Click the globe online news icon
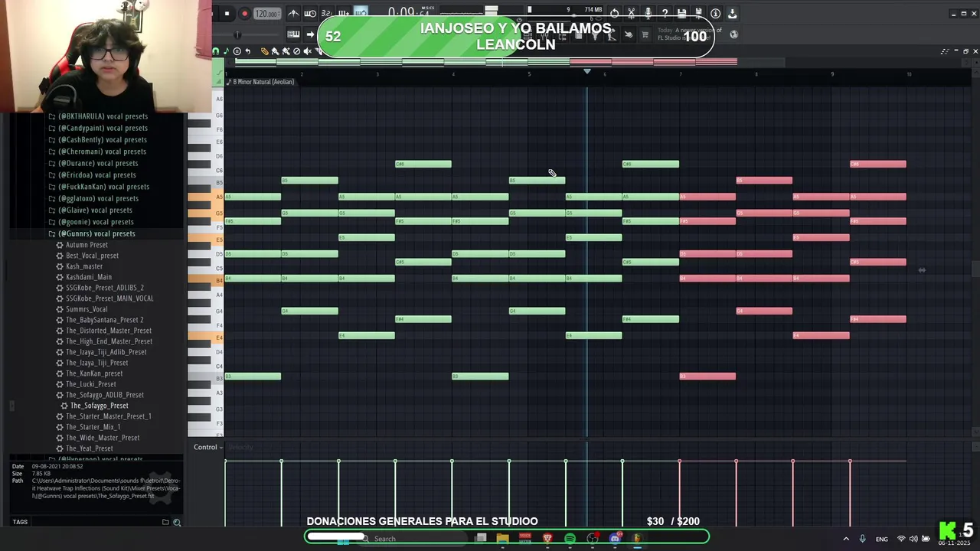This screenshot has width=980, height=551. 733,34
